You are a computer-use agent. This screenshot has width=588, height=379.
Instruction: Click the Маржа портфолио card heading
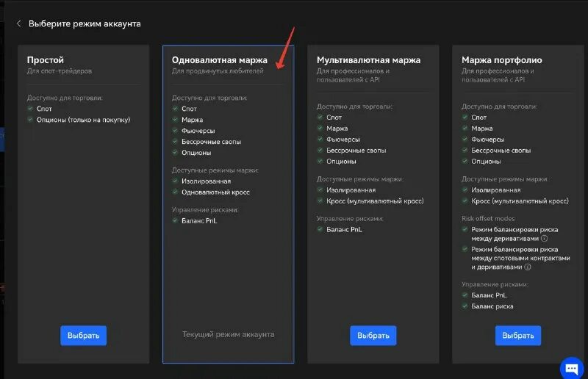502,60
